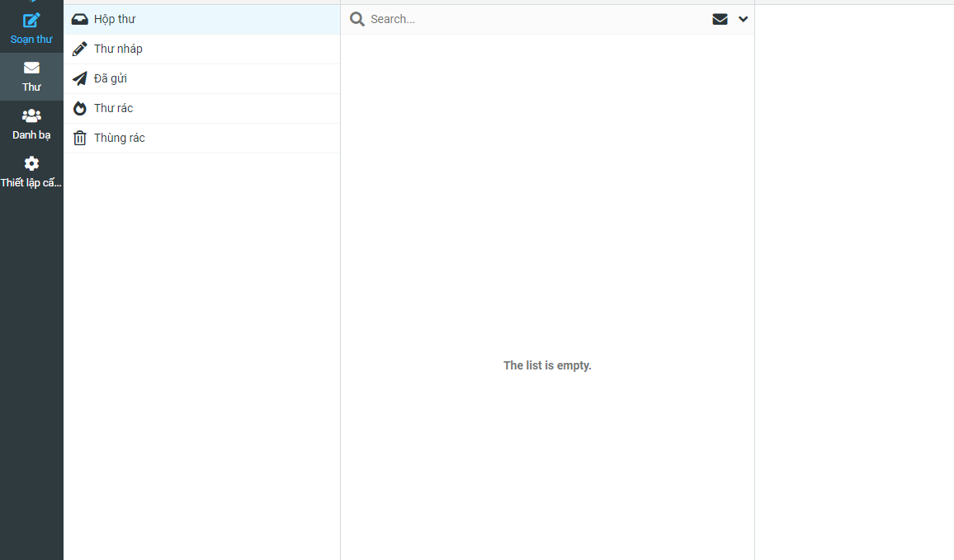Screen dimensions: 954x560
Task: Click the pencil icon beside Thư nháp
Action: 79,49
